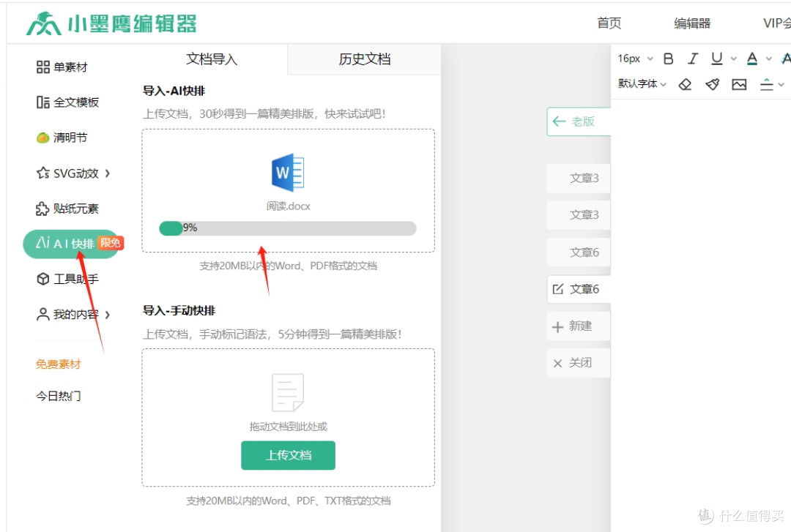Apply the font color A
The height and width of the screenshot is (532, 791).
(x=752, y=59)
